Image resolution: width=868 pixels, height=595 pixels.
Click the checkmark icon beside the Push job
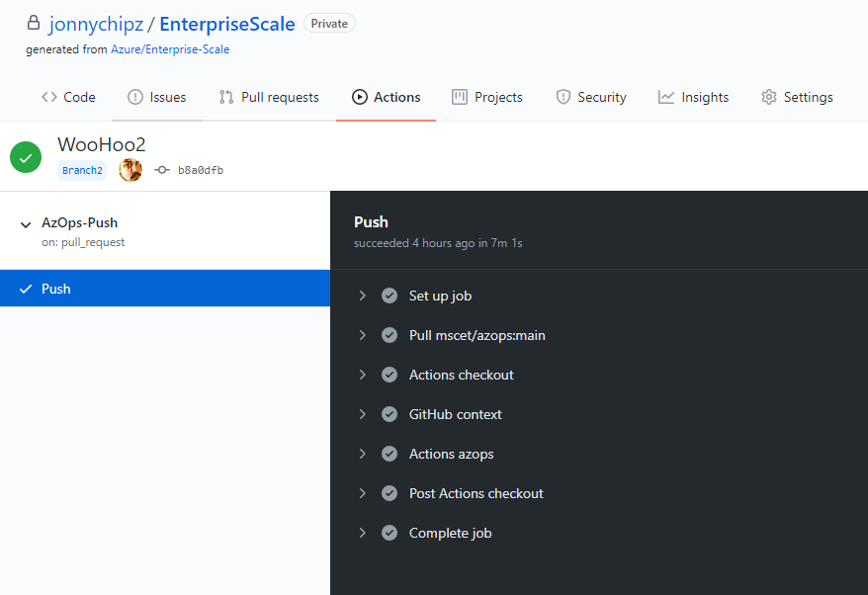point(25,288)
